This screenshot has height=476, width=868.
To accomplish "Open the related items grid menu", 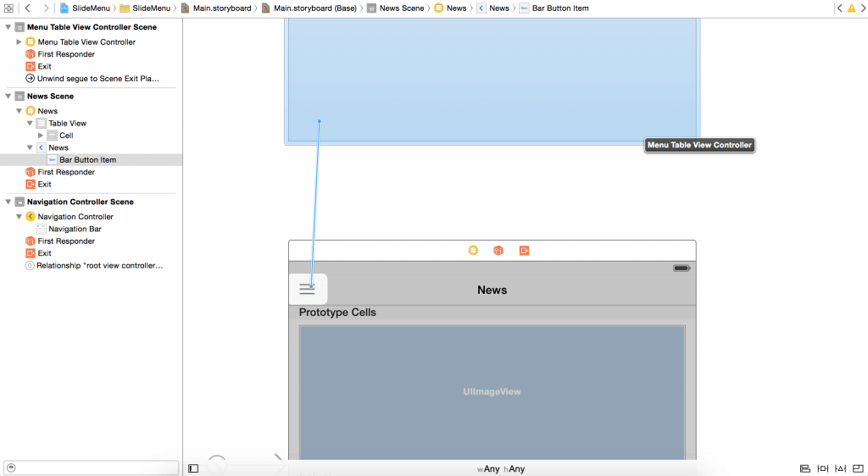I will 8,8.
